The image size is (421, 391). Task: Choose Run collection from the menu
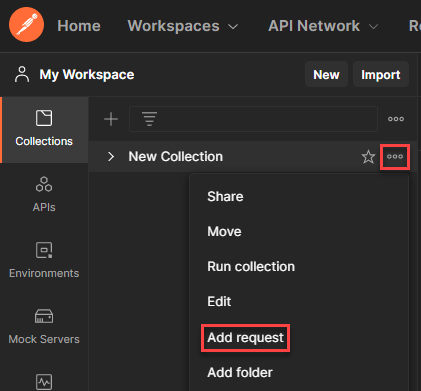(x=251, y=266)
